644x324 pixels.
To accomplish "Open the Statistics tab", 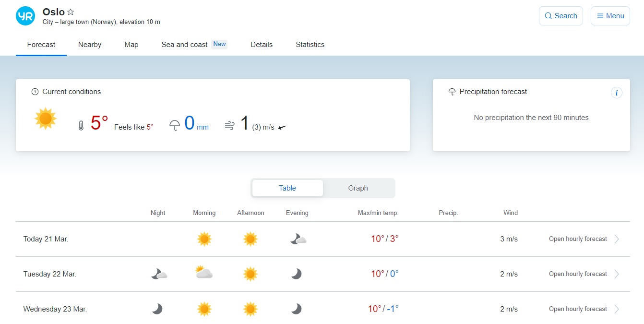I will [x=310, y=44].
